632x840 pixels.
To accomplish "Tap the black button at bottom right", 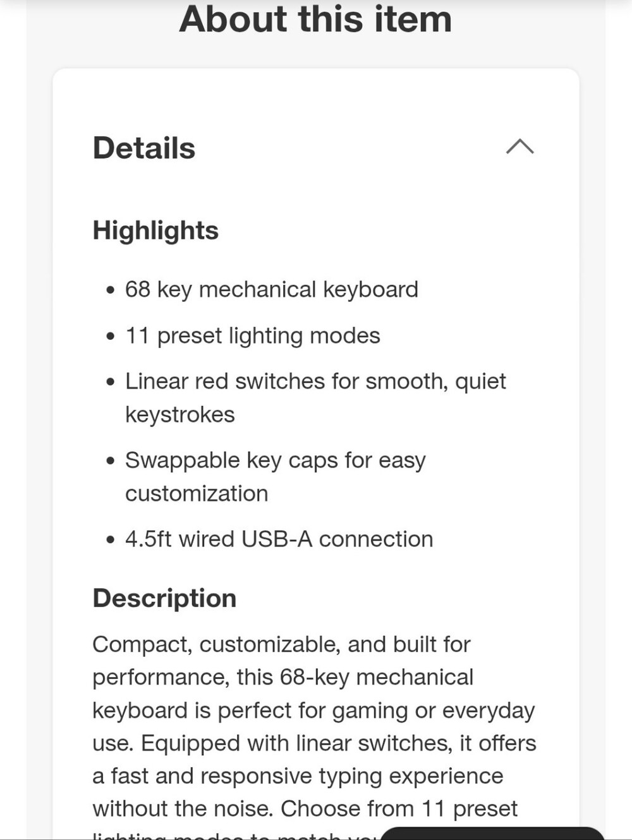I will 493,833.
